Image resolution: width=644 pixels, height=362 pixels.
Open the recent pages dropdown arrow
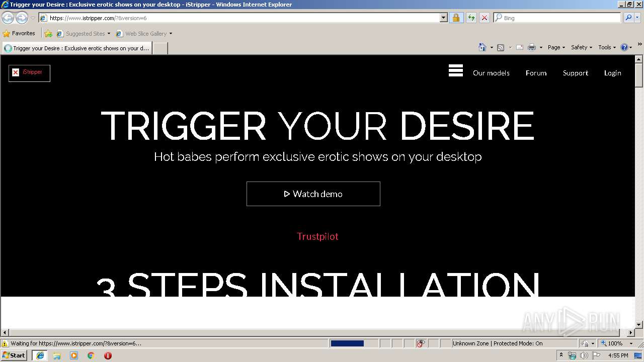click(33, 18)
